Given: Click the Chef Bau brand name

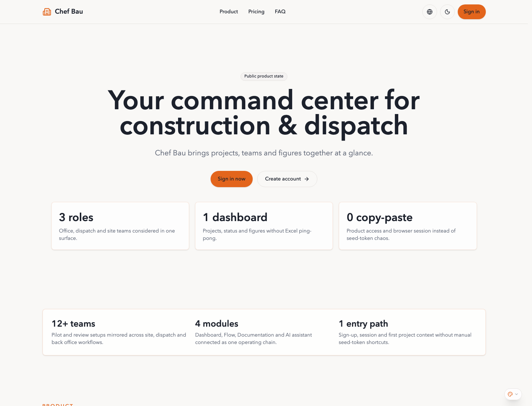Looking at the screenshot, I should [x=69, y=12].
